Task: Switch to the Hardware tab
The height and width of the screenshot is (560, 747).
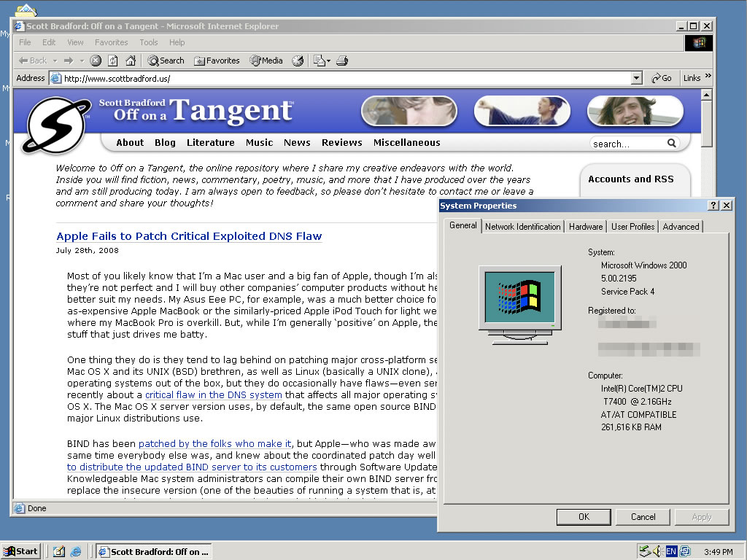Action: (586, 227)
